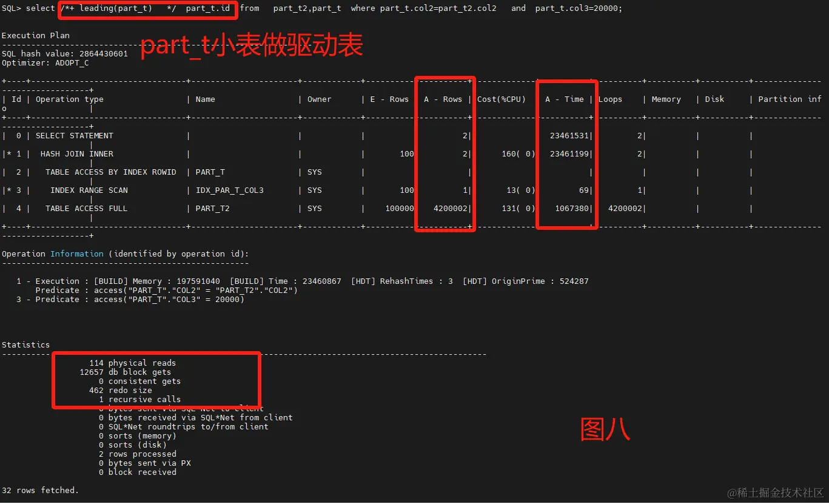Click the A-Time value '23461199'
This screenshot has width=829, height=504.
pyautogui.click(x=569, y=154)
